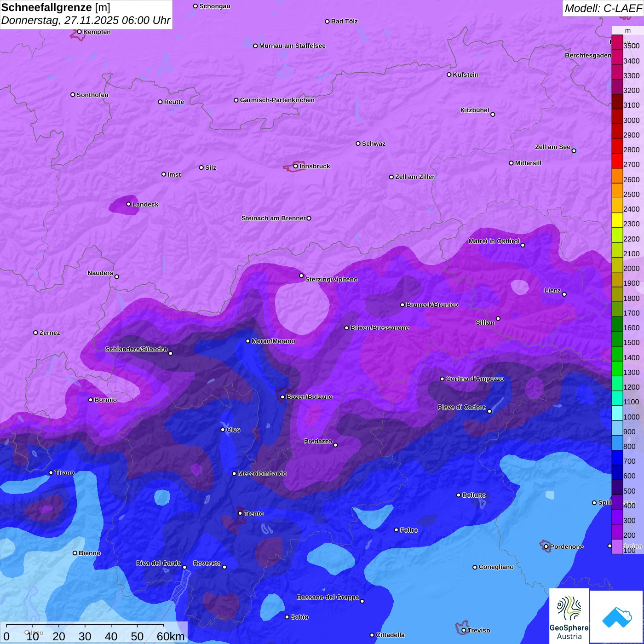644x644 pixels.
Task: Click the blue cloud-mountain logo
Action: pyautogui.click(x=617, y=617)
